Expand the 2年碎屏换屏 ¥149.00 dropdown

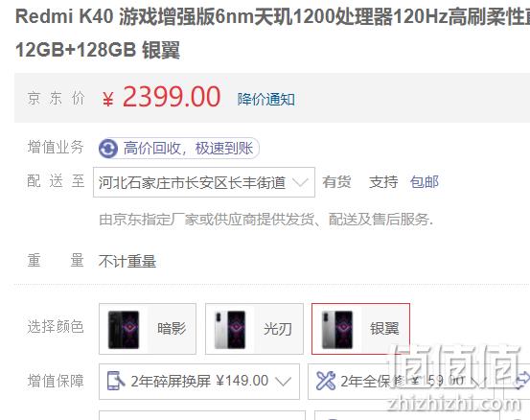[x=199, y=382]
